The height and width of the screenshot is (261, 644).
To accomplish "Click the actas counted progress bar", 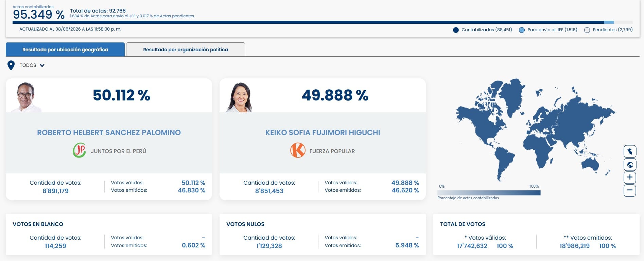I will coord(323,22).
